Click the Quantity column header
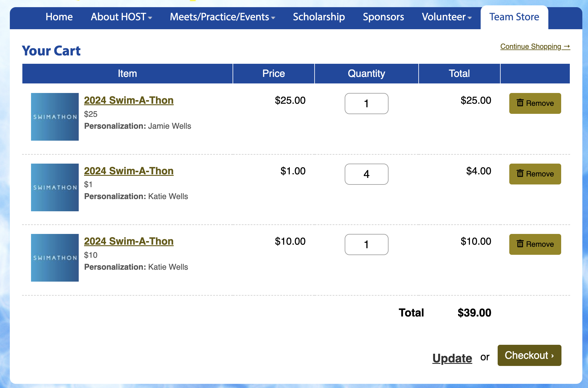The height and width of the screenshot is (388, 588). click(x=366, y=74)
